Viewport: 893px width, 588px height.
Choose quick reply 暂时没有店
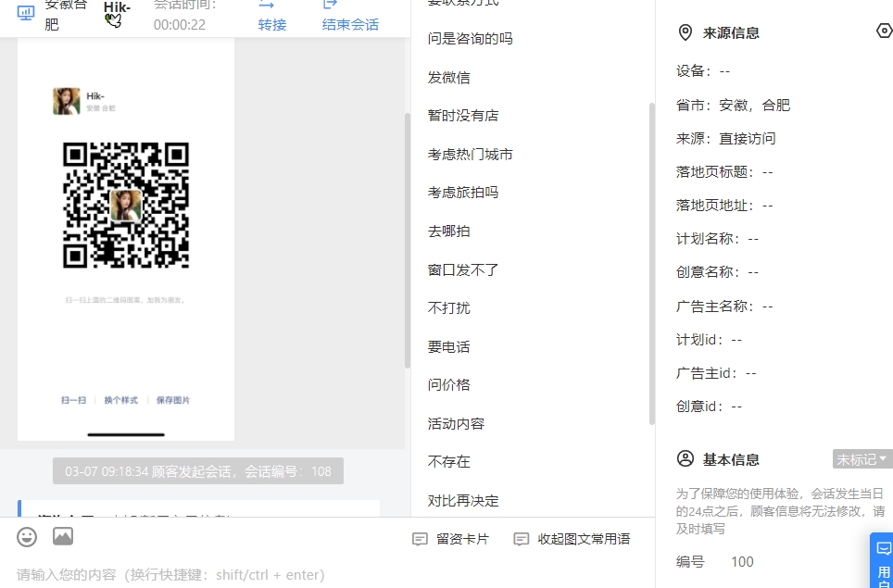[463, 116]
